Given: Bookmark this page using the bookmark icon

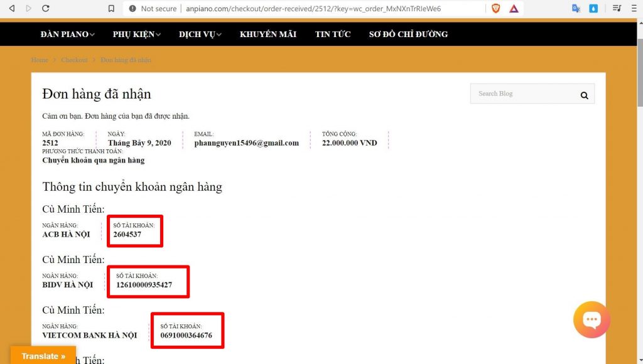Looking at the screenshot, I should coord(111,9).
